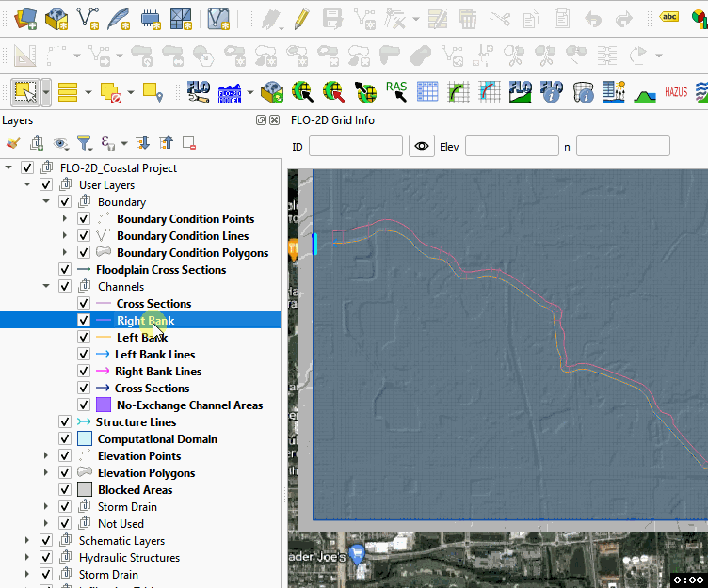The image size is (708, 588).
Task: Click the HAZUS toolbar icon
Action: (x=675, y=92)
